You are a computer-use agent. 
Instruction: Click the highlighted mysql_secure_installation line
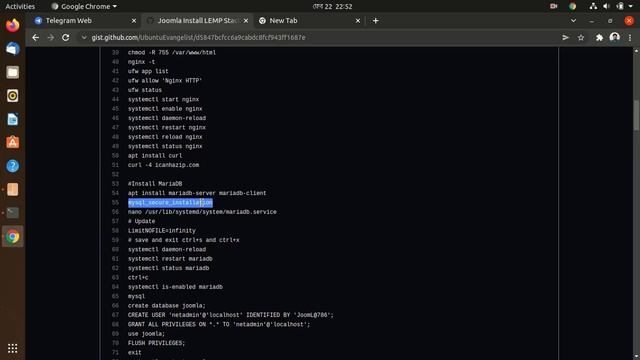click(170, 202)
